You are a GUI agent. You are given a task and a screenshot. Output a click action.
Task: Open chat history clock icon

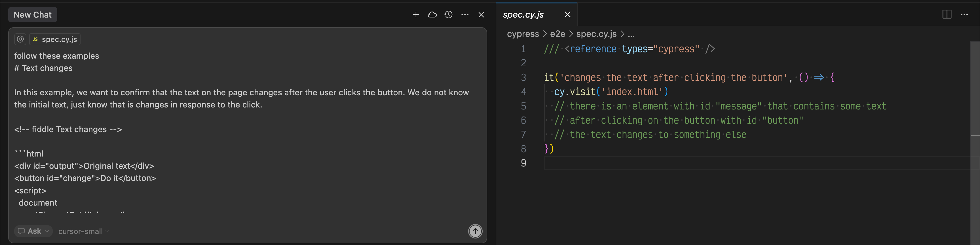click(x=449, y=14)
